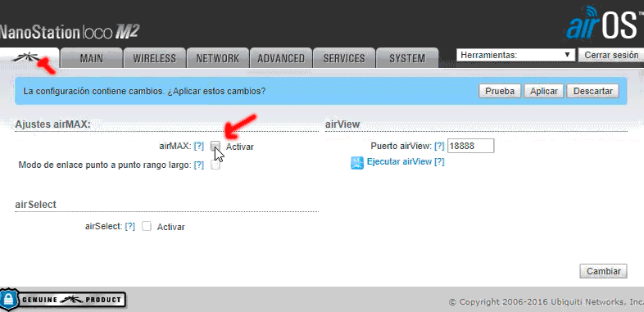Click the Puerto airView port field
644x312 pixels.
tap(470, 146)
